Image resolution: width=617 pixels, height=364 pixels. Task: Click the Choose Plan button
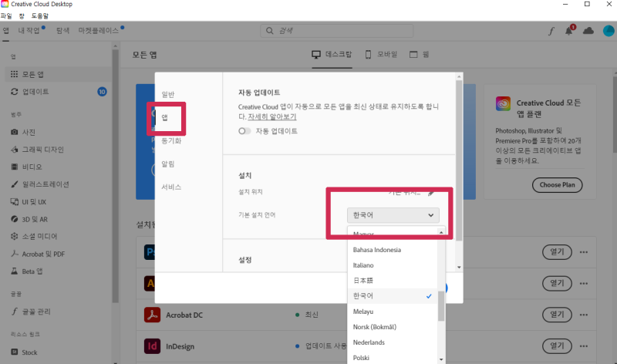pos(557,185)
